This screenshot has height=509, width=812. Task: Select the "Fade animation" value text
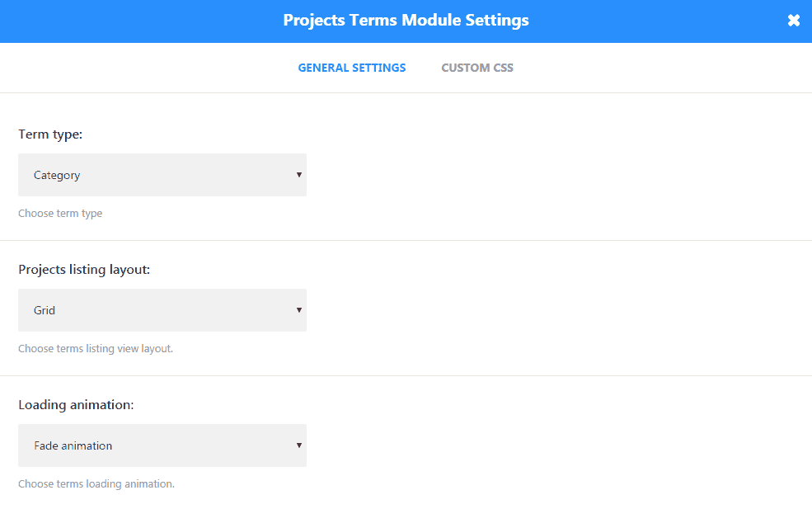[x=73, y=445]
